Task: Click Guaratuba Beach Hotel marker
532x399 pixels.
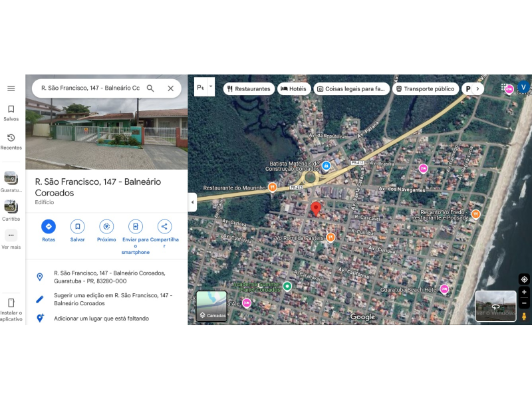Action: 444,289
